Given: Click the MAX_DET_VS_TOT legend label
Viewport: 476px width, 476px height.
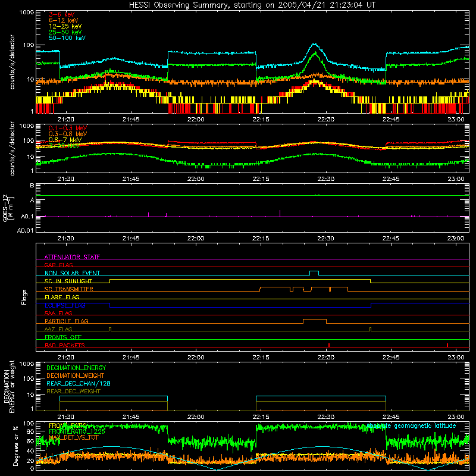Looking at the screenshot, I should 74,437.
